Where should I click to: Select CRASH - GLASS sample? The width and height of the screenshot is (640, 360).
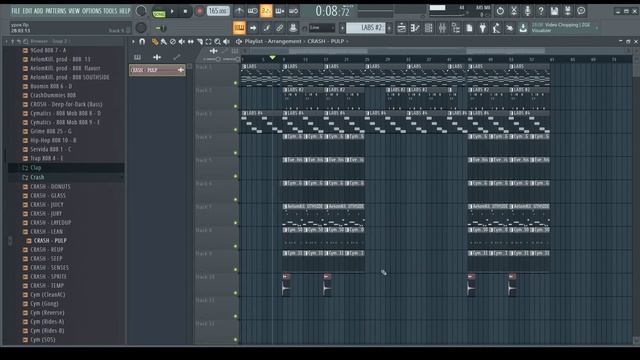tap(48, 196)
